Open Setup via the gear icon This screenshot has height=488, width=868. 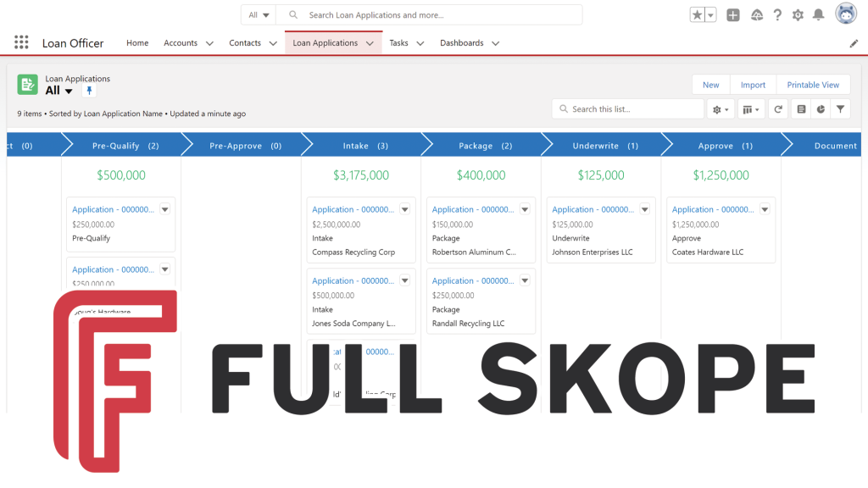point(798,14)
